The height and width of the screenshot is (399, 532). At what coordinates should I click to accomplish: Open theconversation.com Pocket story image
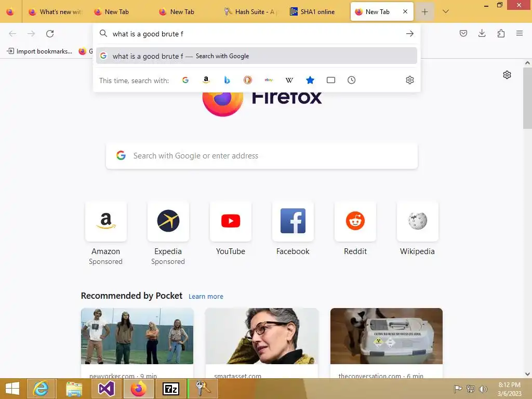click(387, 336)
